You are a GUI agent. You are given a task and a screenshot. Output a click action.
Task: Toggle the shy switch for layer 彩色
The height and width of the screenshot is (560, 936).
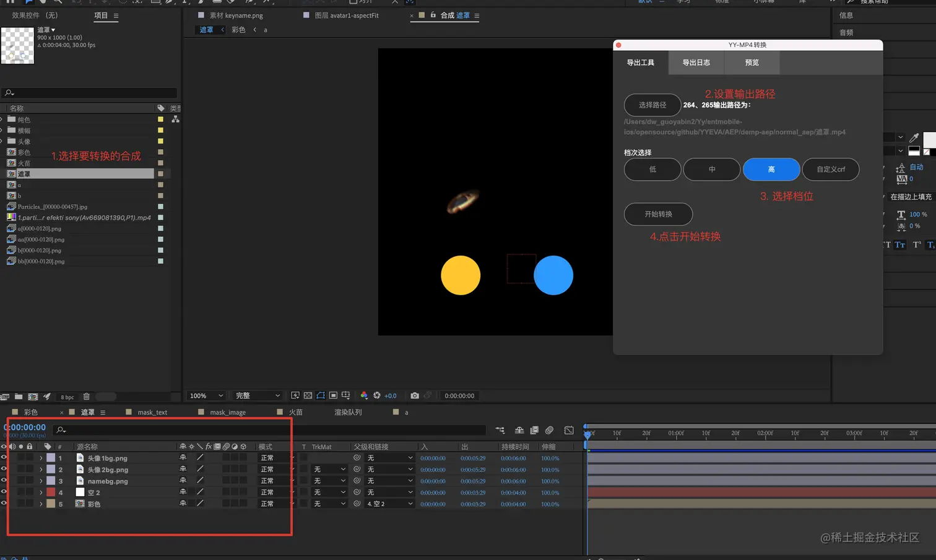point(183,504)
